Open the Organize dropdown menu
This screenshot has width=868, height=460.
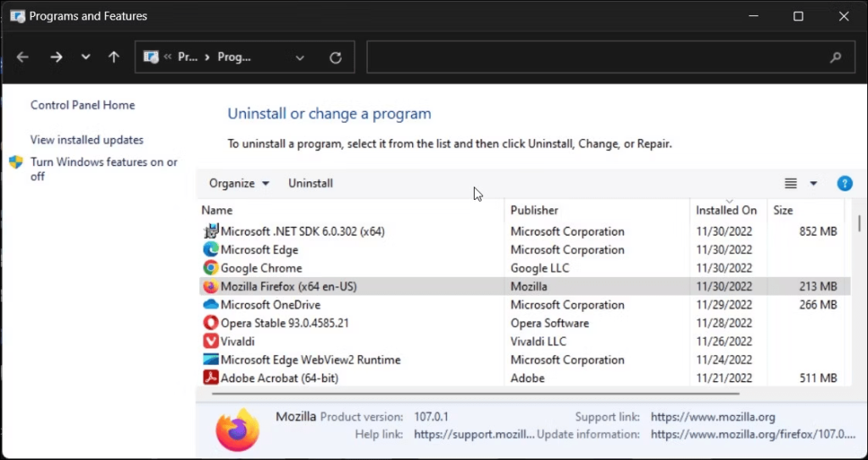[239, 183]
